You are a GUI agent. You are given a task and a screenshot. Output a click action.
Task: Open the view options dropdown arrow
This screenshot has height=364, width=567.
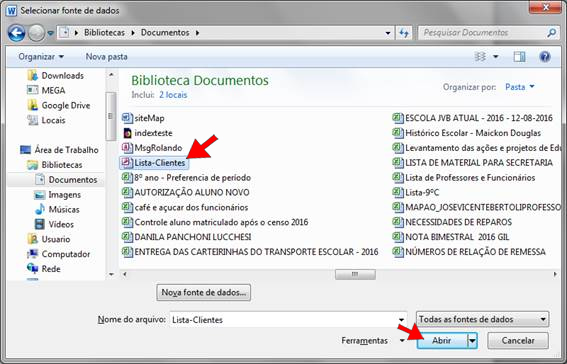tap(496, 57)
